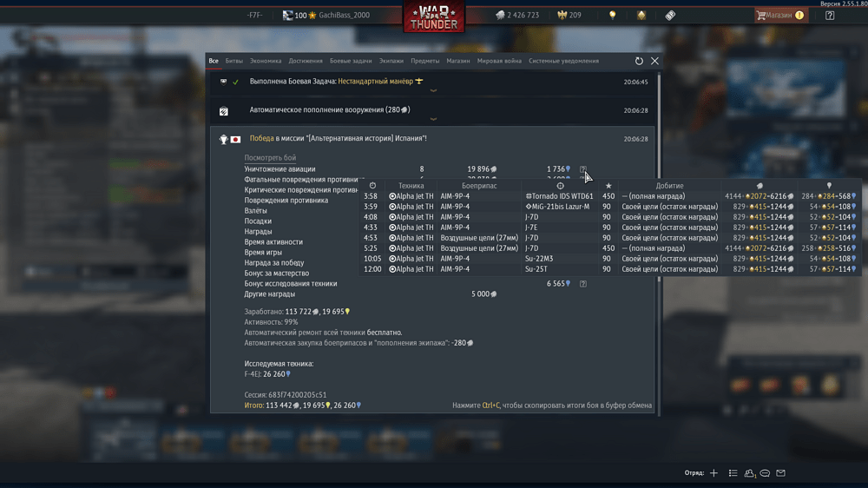
Task: Click the ammo crate icon beside Автоматическое пополнение вооружения
Action: pyautogui.click(x=224, y=111)
